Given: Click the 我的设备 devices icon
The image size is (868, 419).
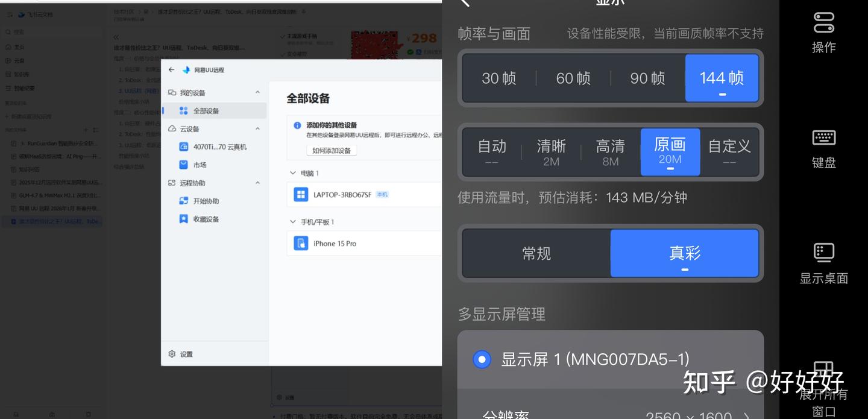Looking at the screenshot, I should pos(172,93).
